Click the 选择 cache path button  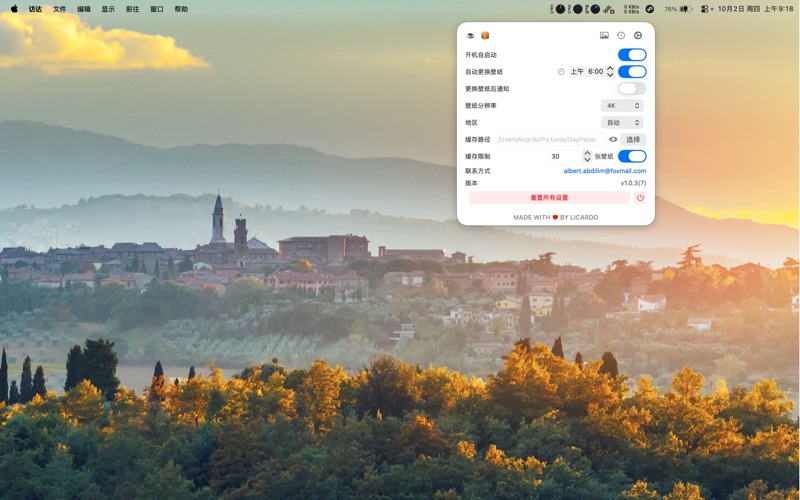tap(633, 139)
